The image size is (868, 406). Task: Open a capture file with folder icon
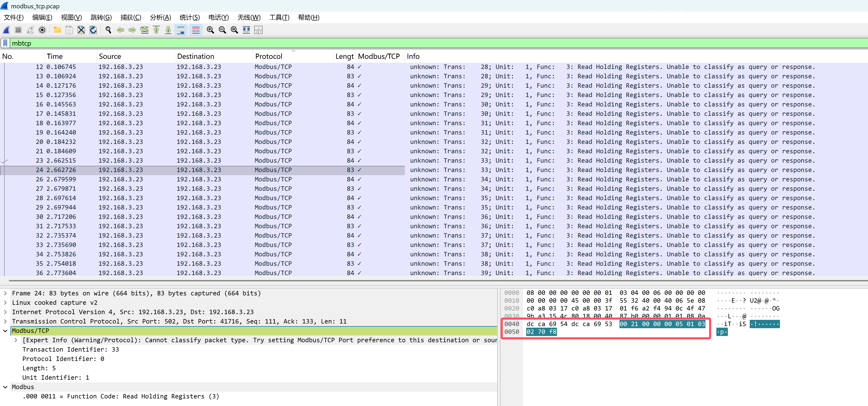click(x=57, y=30)
